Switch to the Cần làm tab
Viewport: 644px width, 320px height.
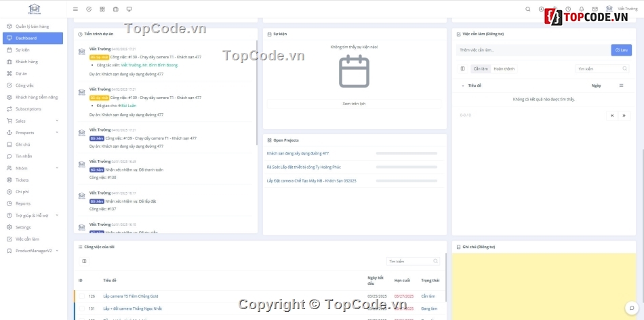481,68
